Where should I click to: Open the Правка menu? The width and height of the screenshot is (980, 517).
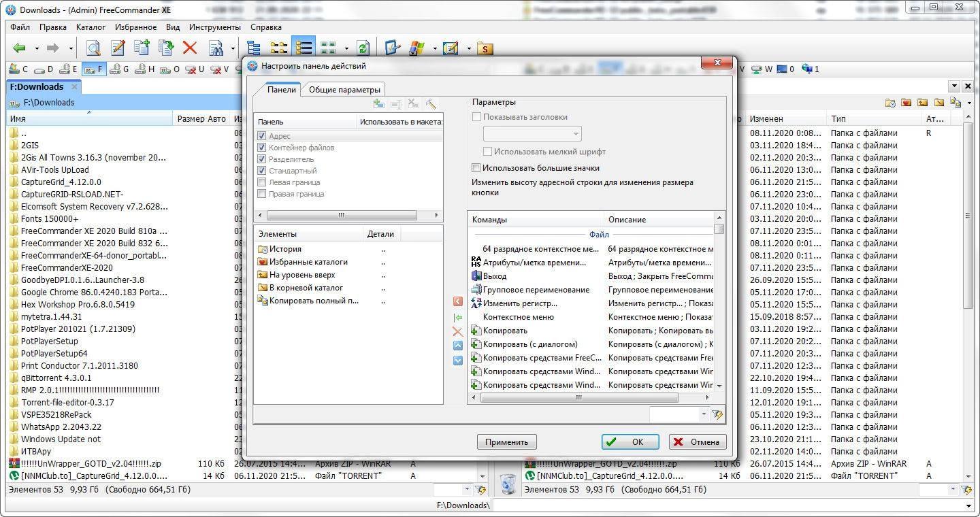(x=53, y=27)
